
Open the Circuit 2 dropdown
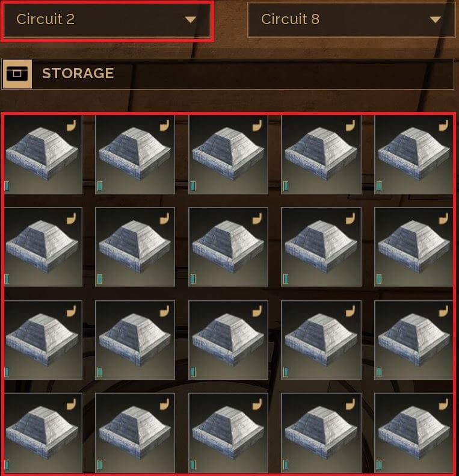tap(107, 20)
